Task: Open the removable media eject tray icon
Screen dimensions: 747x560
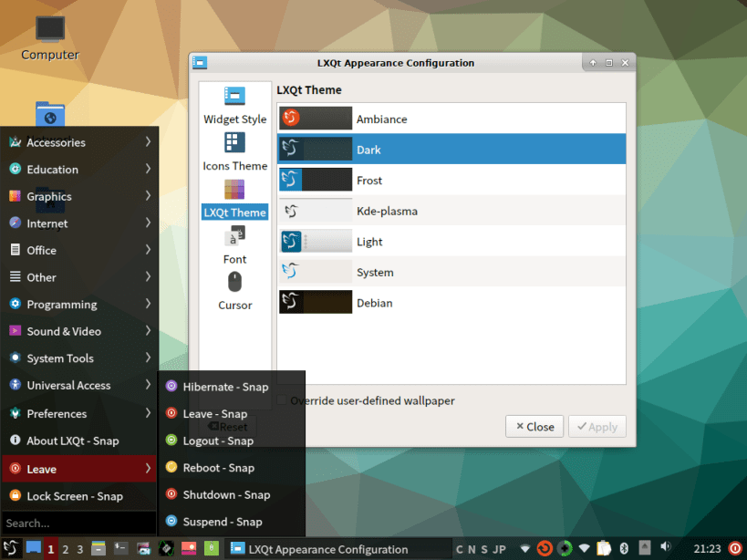Action: [x=644, y=547]
